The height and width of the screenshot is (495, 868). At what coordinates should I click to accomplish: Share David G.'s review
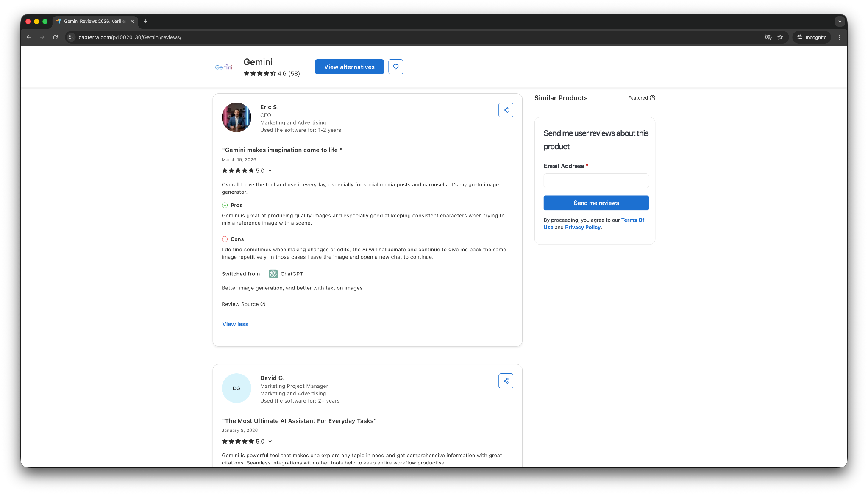[506, 381]
